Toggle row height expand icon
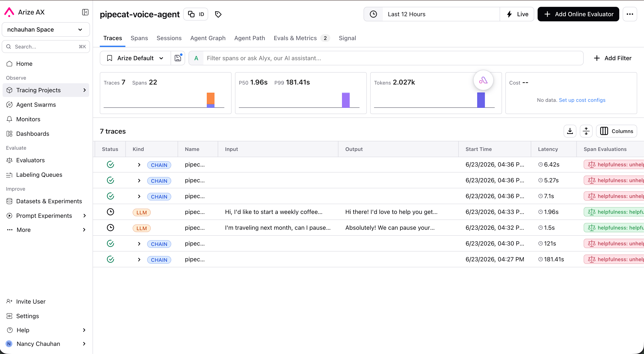Viewport: 644px width, 354px height. 586,131
